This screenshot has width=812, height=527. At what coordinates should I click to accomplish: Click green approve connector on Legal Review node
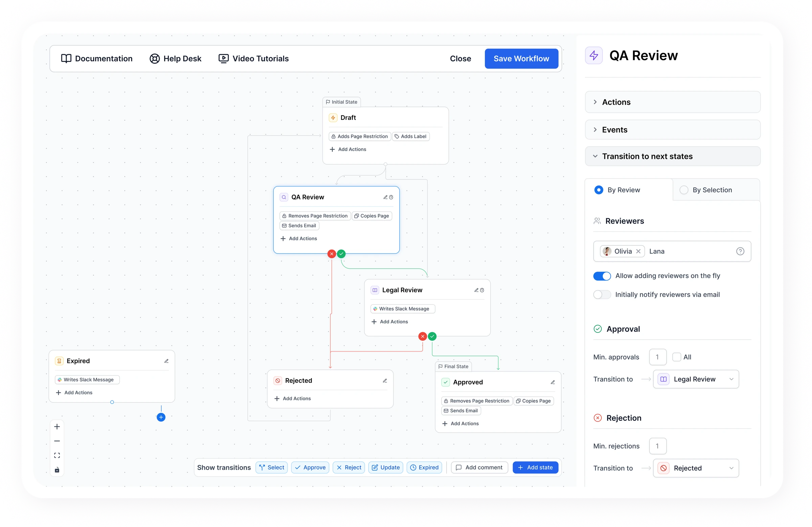coord(432,336)
